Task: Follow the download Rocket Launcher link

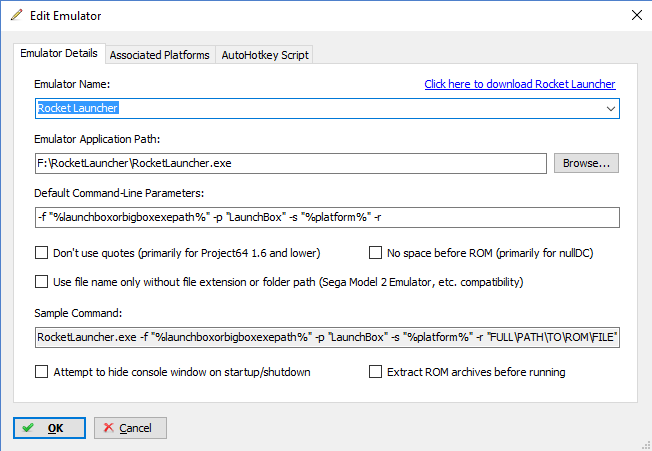Action: click(x=519, y=84)
